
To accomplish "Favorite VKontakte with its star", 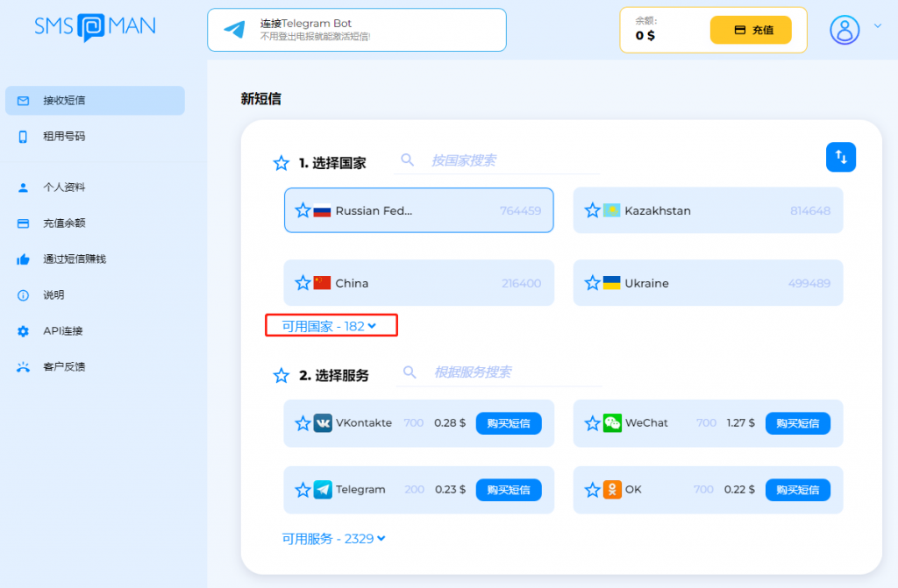I will 303,423.
